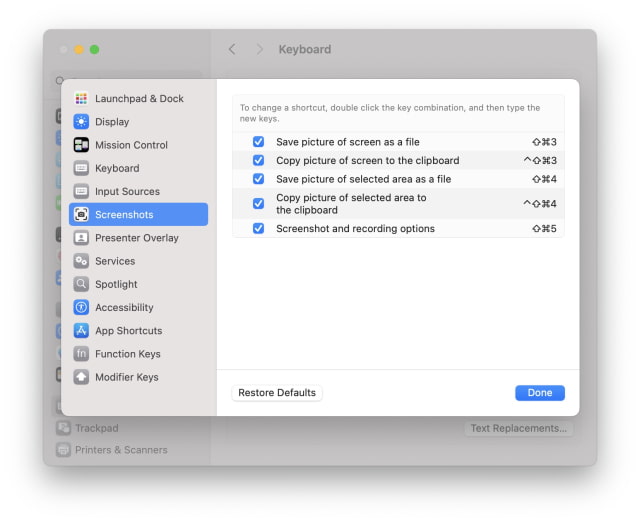The width and height of the screenshot is (640, 523).
Task: Select the Display sun icon
Action: pyautogui.click(x=81, y=122)
